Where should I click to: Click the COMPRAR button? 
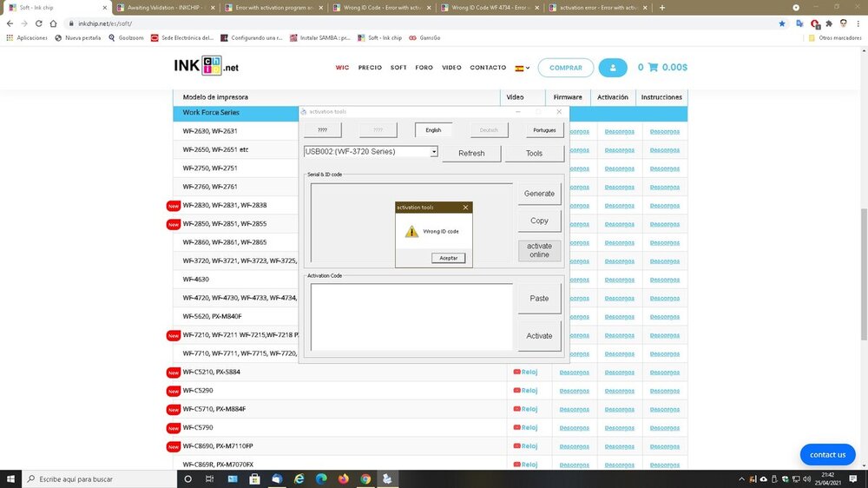(565, 68)
